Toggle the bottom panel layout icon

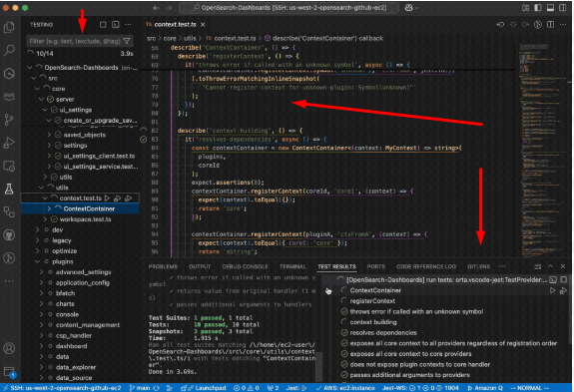coord(550,8)
